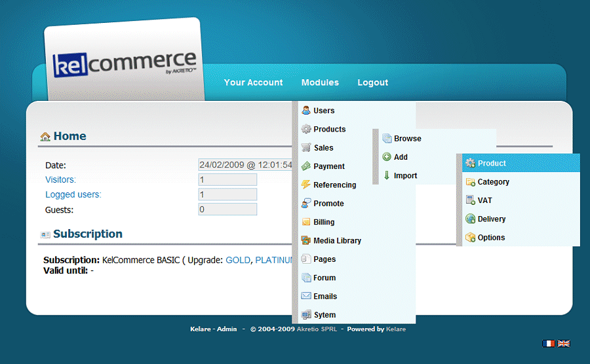Select Product in the Add submenu

pyautogui.click(x=492, y=163)
